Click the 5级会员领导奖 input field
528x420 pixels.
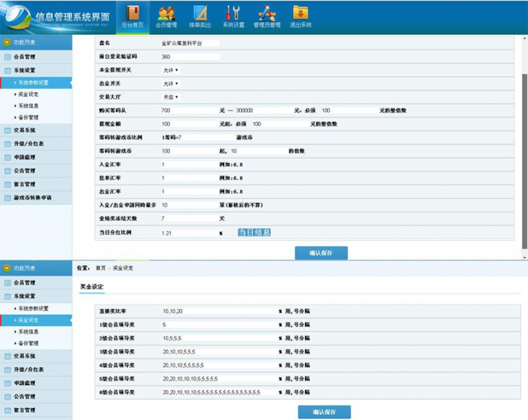click(220, 379)
